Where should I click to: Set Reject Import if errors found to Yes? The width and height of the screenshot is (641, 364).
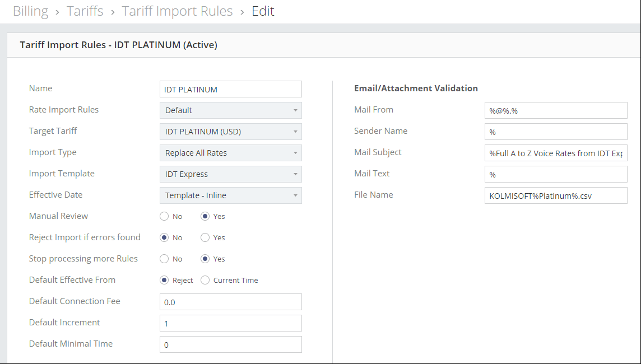205,238
